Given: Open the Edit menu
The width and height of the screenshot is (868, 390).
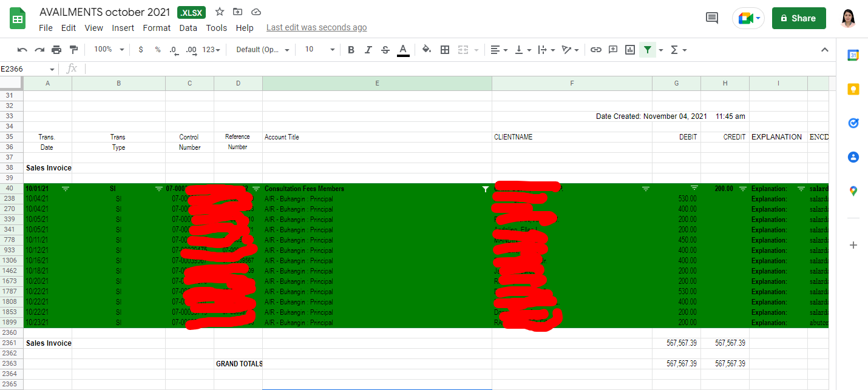Looking at the screenshot, I should [x=69, y=28].
